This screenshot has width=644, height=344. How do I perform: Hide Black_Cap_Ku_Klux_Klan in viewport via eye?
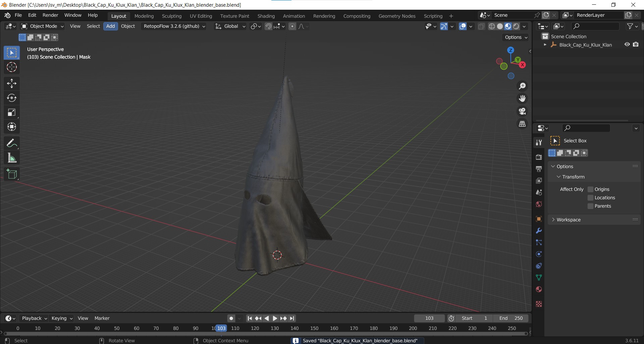[x=627, y=45]
